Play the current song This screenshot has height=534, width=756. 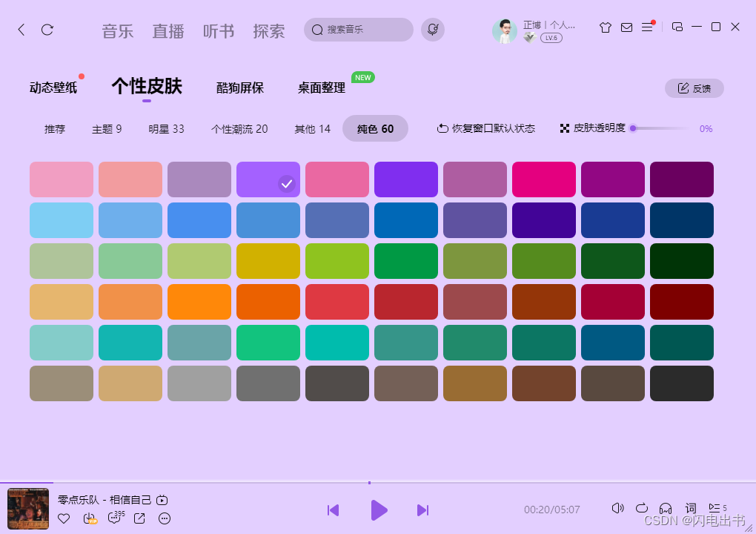(x=379, y=510)
